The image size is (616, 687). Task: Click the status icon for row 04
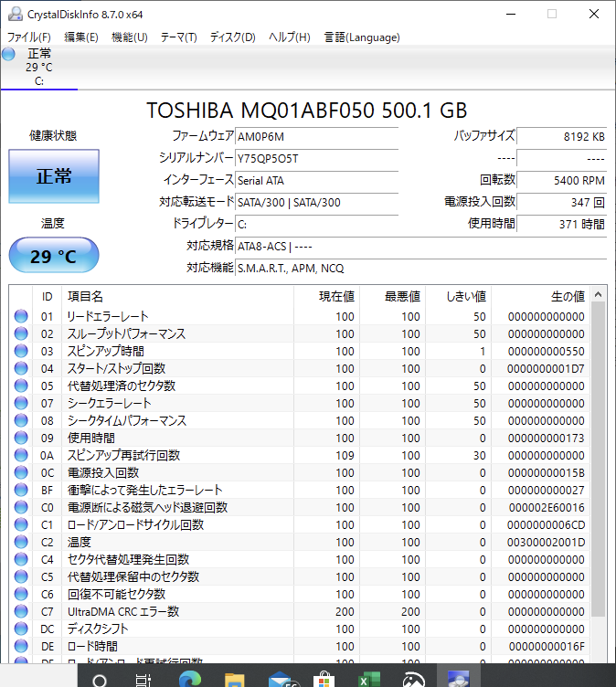(21, 368)
